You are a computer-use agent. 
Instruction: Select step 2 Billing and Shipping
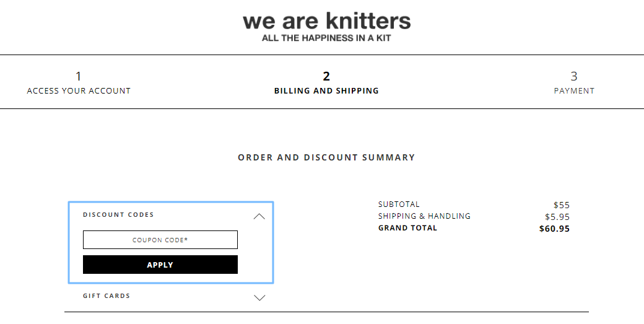(326, 82)
